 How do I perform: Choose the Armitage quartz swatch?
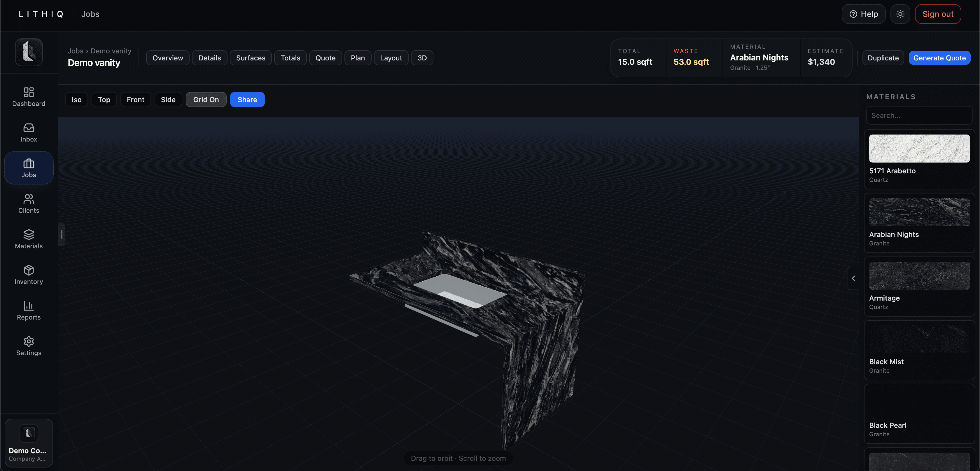(919, 276)
